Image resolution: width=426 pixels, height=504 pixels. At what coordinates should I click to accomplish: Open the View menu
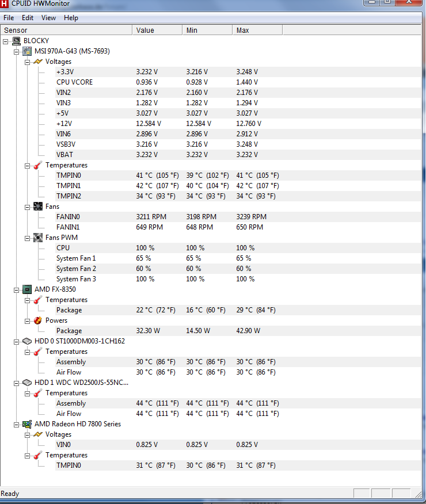(x=48, y=18)
